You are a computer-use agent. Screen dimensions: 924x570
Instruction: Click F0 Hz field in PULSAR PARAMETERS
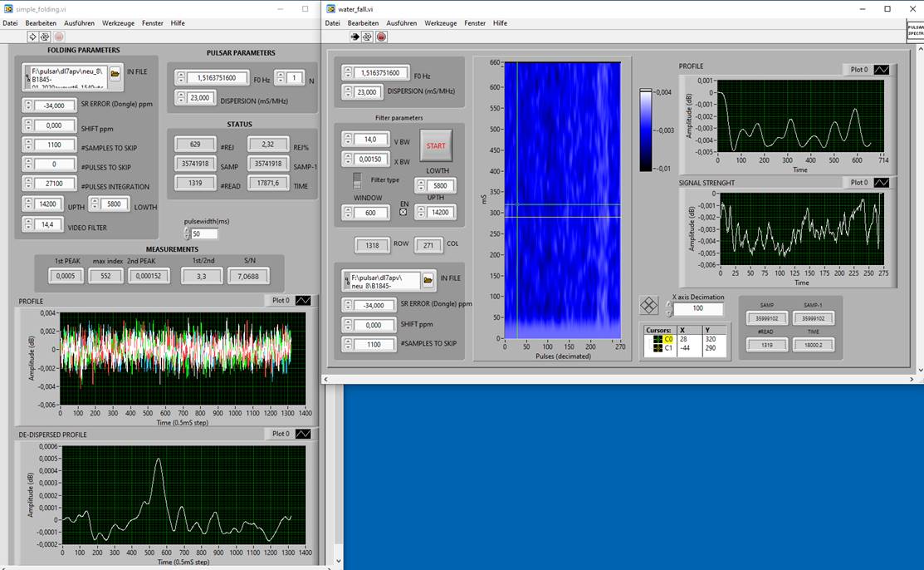click(x=217, y=77)
